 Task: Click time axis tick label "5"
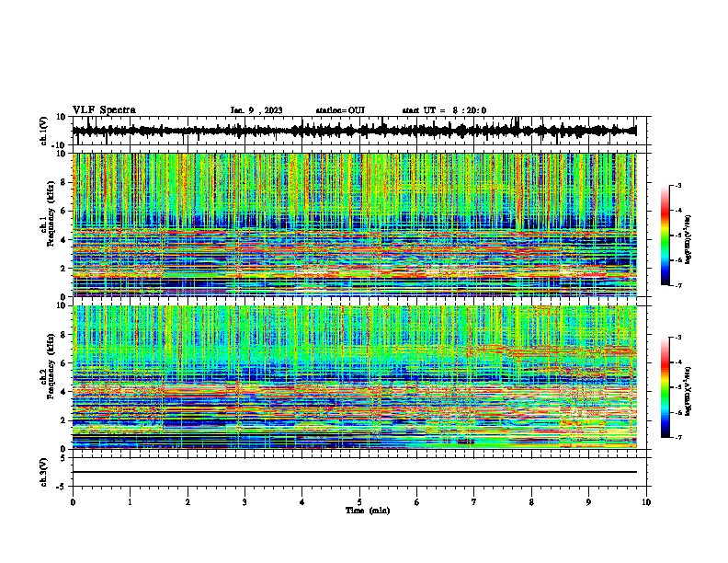[359, 502]
